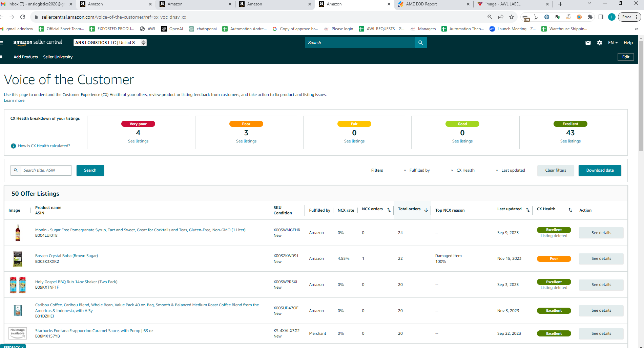644x348 pixels.
Task: Open the Add Products menu item
Action: pyautogui.click(x=26, y=57)
